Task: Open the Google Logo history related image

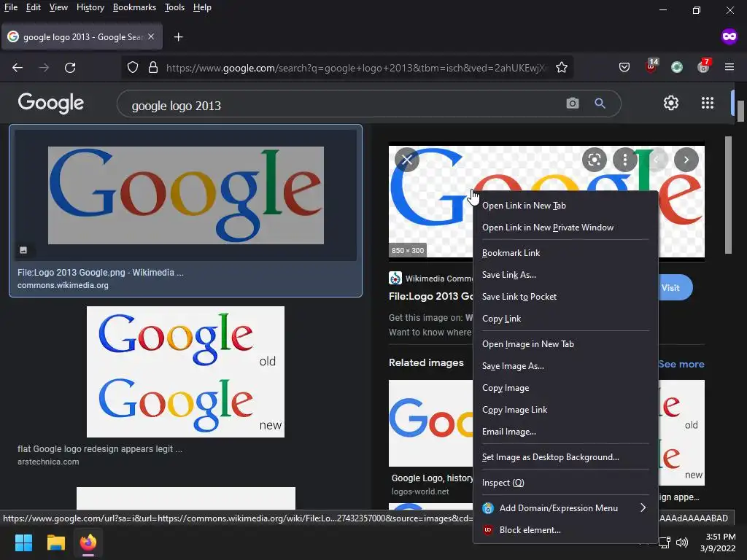Action: coord(431,424)
